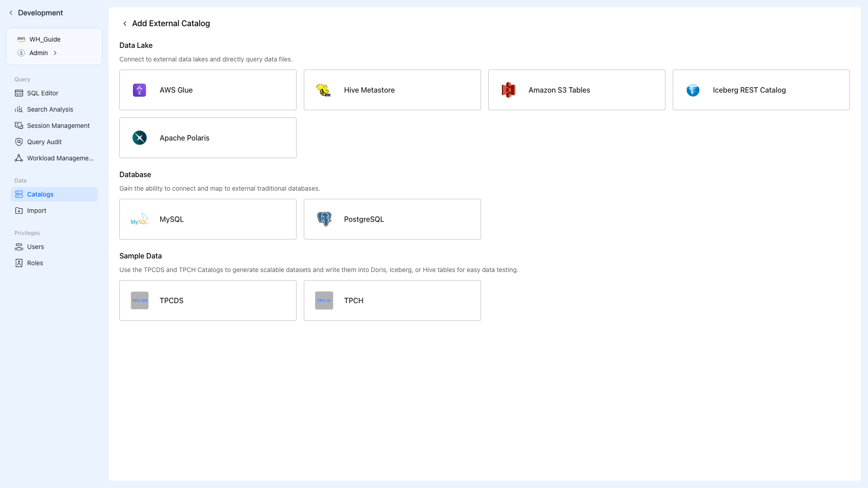Select the Catalogs sidebar icon
The width and height of the screenshot is (868, 488).
pyautogui.click(x=19, y=194)
